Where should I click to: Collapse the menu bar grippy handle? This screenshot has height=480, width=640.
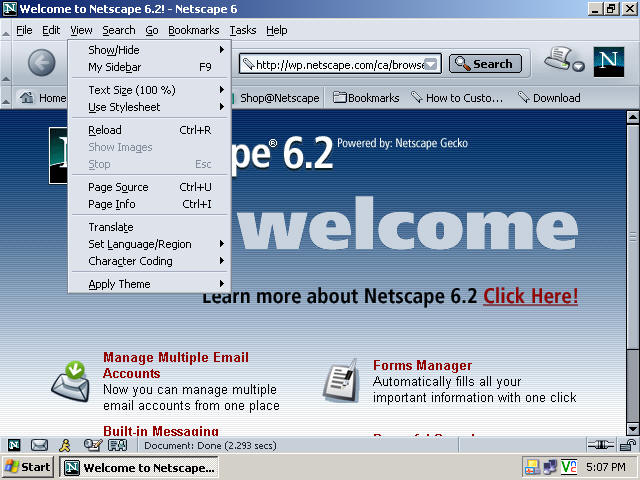[x=6, y=30]
